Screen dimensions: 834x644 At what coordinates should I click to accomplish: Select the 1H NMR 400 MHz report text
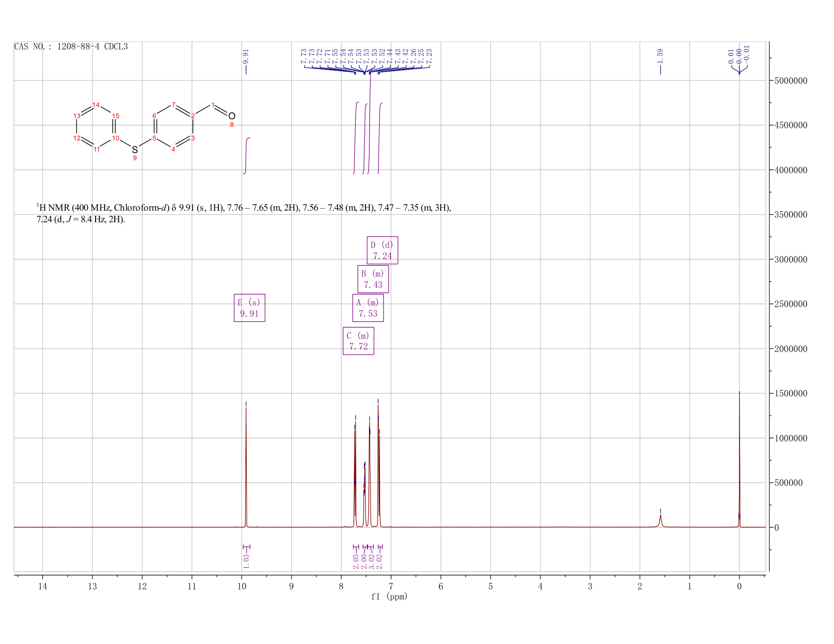point(244,213)
